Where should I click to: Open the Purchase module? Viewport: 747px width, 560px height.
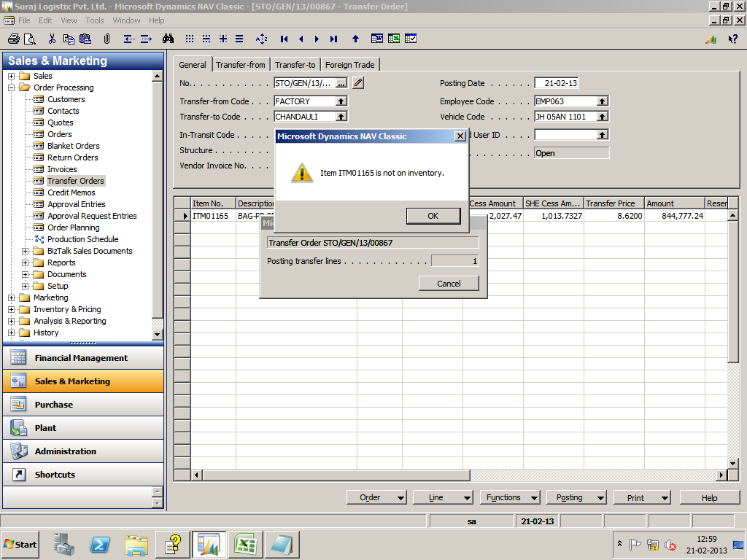[x=83, y=405]
